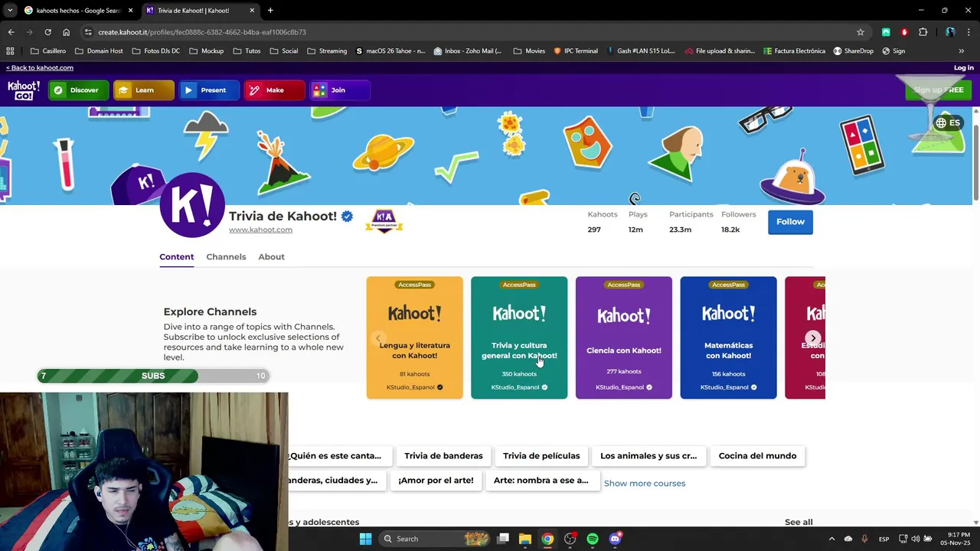Open the apps grid icon
Screen dimensions: 980x551
[x=10, y=51]
